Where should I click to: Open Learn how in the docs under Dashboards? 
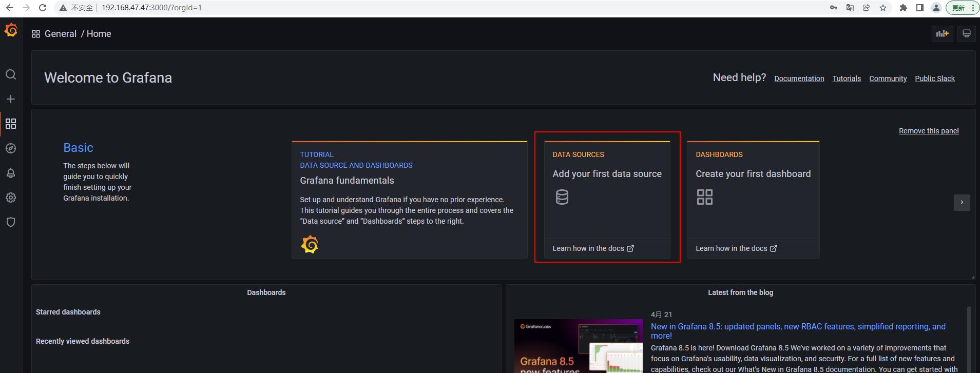click(x=736, y=248)
